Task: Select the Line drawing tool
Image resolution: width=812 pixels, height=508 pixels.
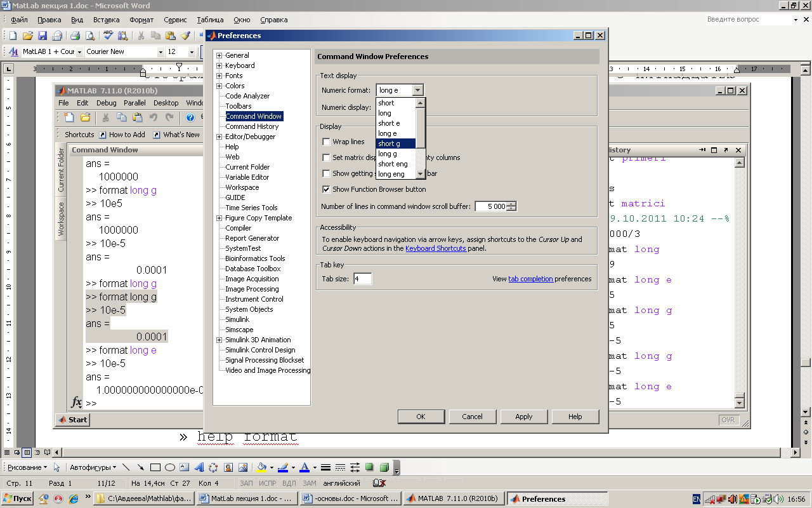Action: point(126,467)
